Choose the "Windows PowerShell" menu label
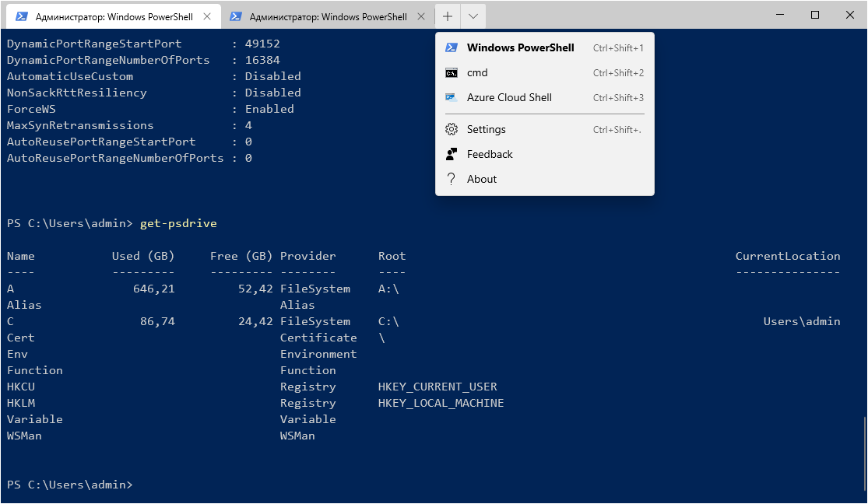The image size is (868, 504). (x=520, y=47)
